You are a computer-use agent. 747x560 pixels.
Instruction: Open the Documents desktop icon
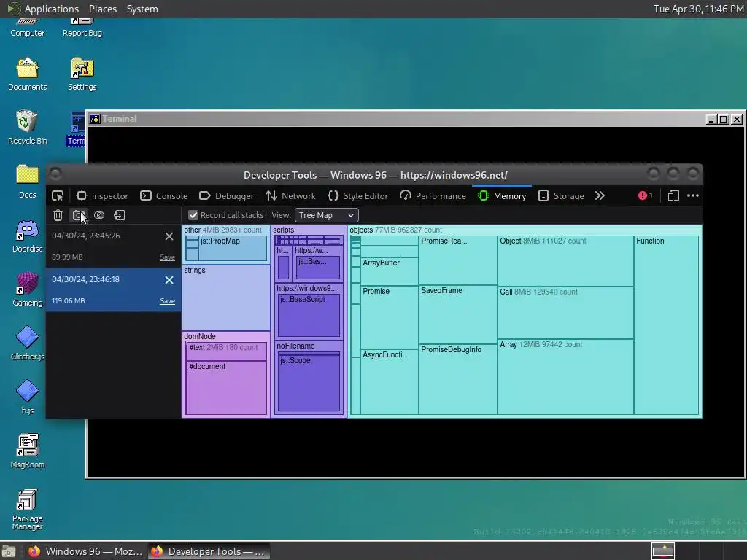pyautogui.click(x=27, y=74)
